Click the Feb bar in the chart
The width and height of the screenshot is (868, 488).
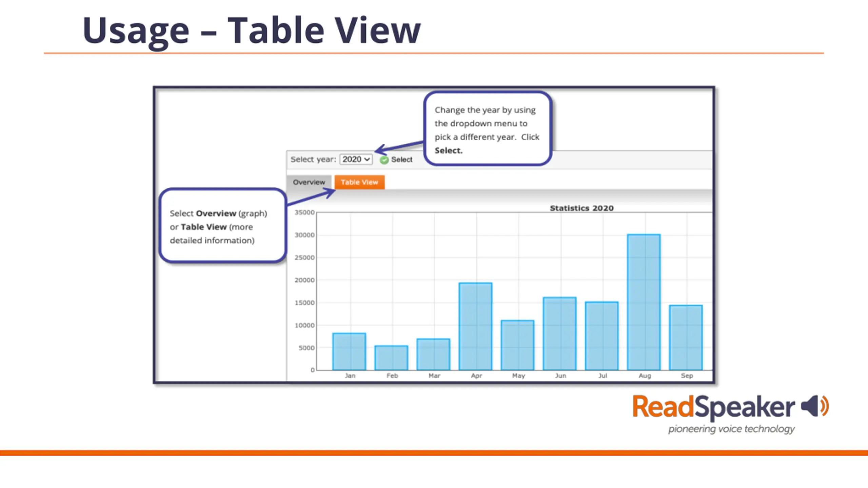point(391,358)
